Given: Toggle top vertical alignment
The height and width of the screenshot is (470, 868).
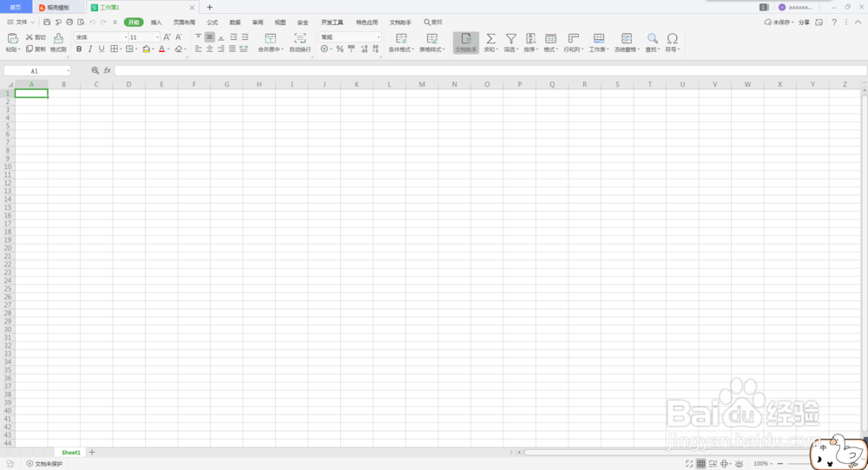Looking at the screenshot, I should point(198,37).
